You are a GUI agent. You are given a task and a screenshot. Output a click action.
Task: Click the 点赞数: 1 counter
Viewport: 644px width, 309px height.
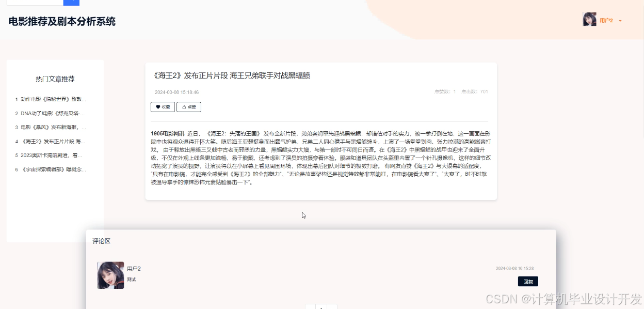click(x=445, y=92)
